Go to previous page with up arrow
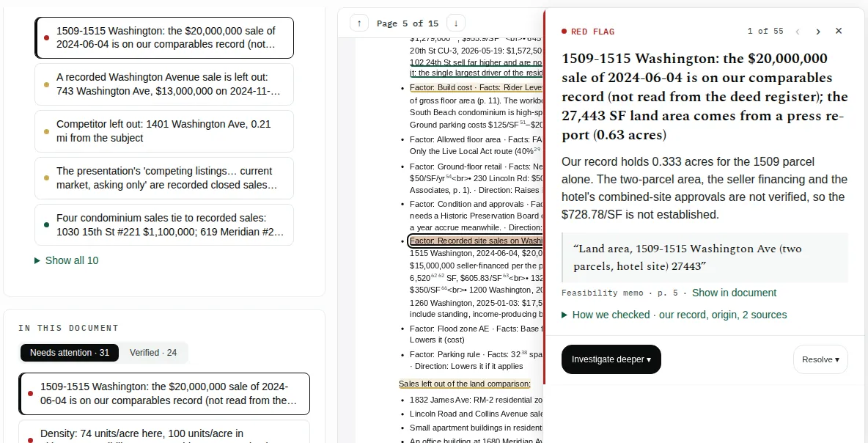This screenshot has height=443, width=868. (359, 23)
